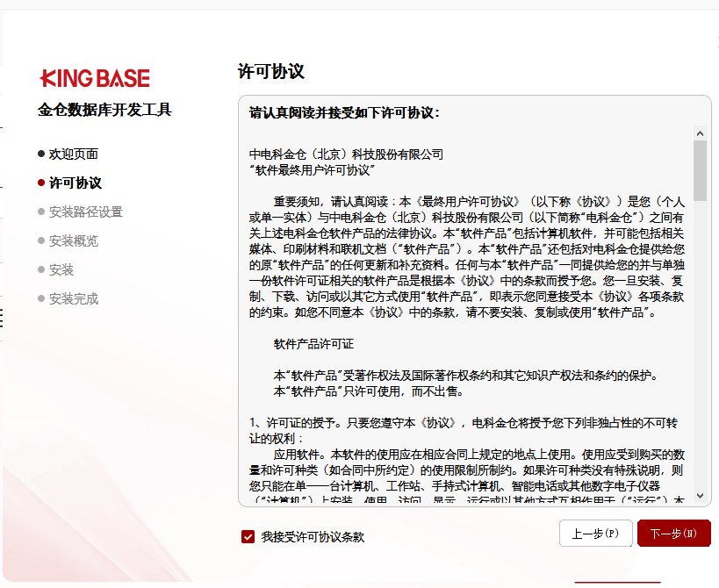Click the gray bullet beside 安装路径设置
Image resolution: width=719 pixels, height=588 pixels.
(41, 212)
